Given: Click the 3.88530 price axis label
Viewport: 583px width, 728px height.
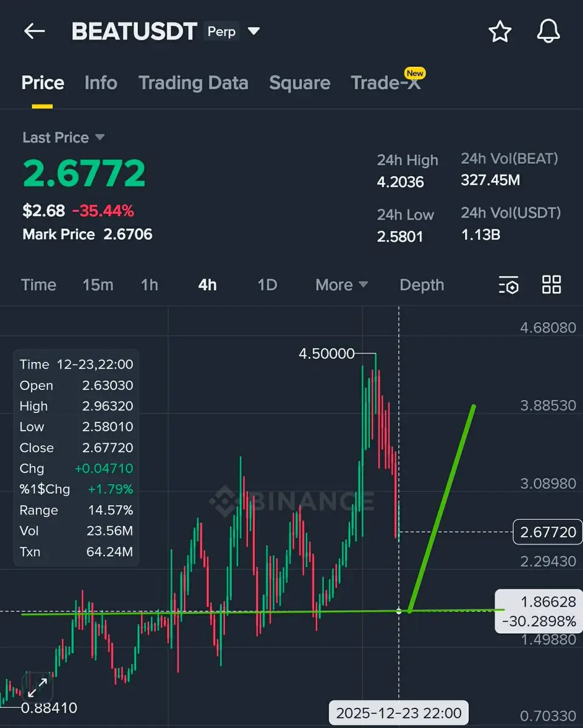Looking at the screenshot, I should coord(548,406).
